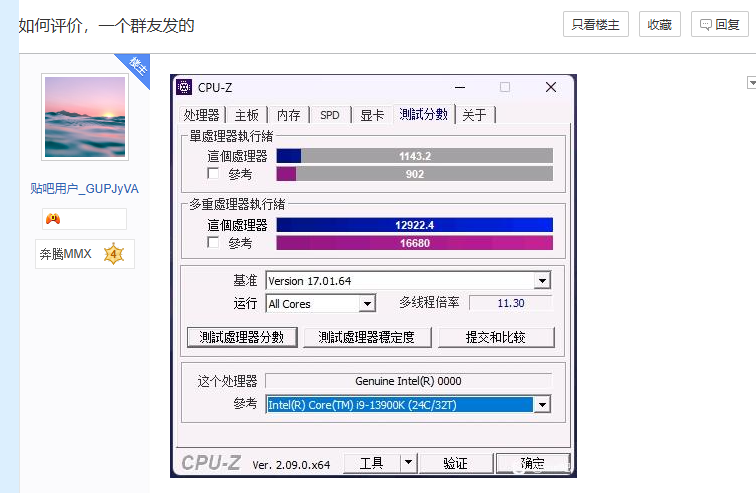
Task: Click the 奔腾MMX title badge
Action: (x=84, y=254)
